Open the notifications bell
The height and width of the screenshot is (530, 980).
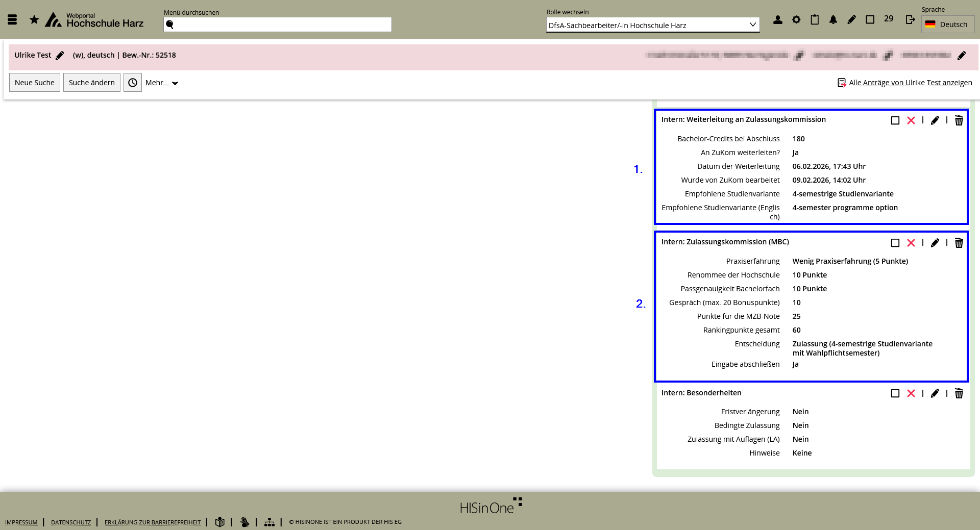[x=833, y=20]
